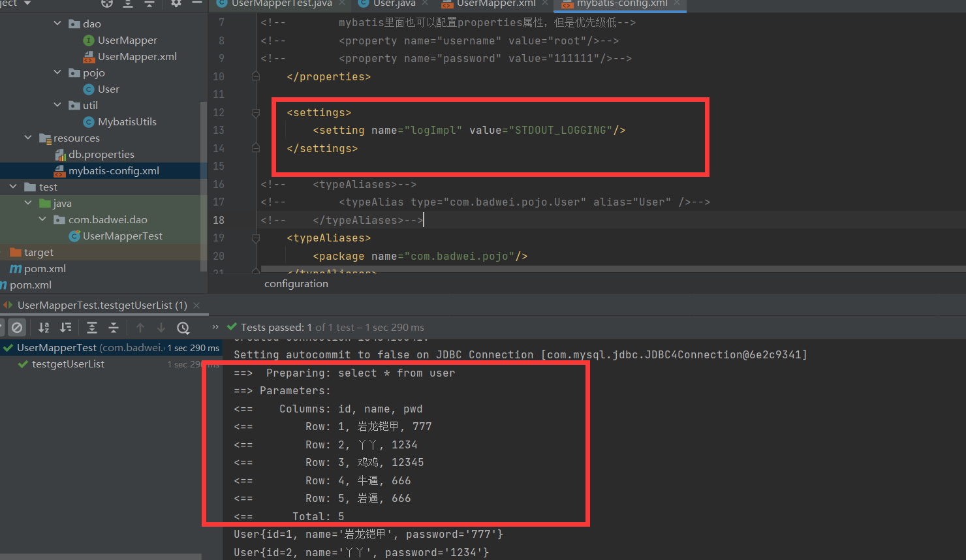The image size is (966, 560).
Task: Fold the settings block at line 12
Action: [x=256, y=113]
